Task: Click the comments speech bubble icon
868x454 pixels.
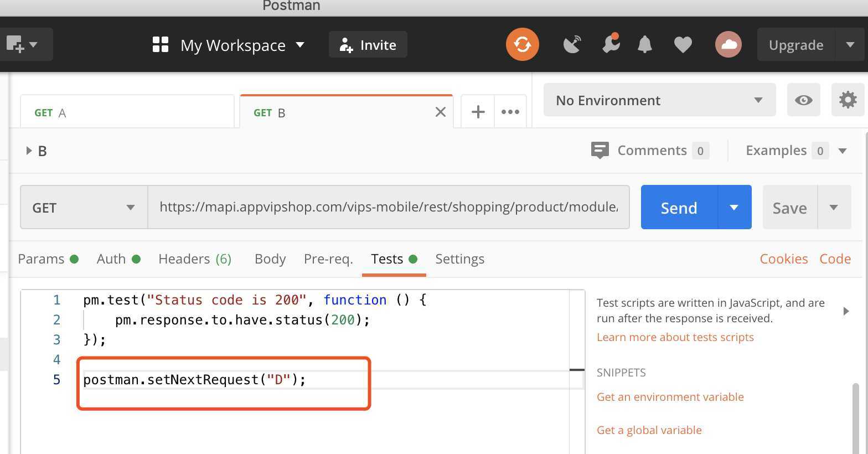Action: point(600,150)
